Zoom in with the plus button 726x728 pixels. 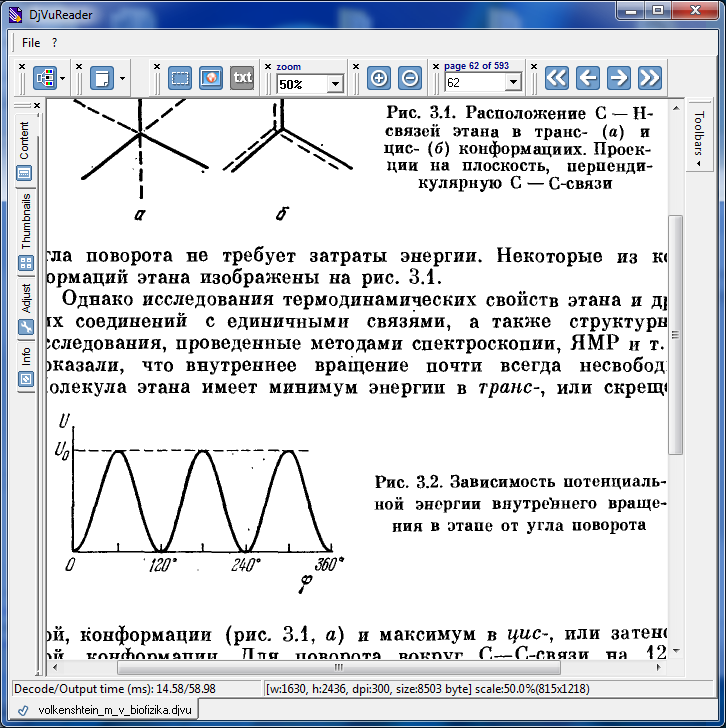pos(379,78)
